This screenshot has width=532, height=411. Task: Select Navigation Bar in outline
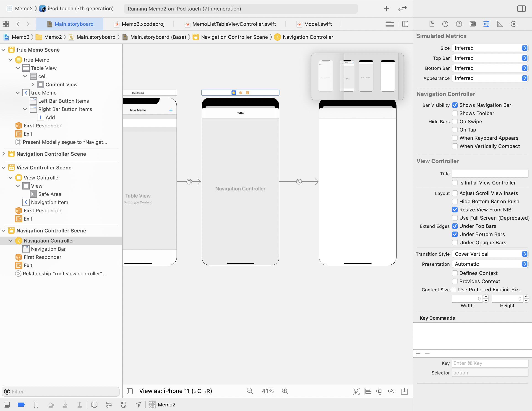coord(48,249)
